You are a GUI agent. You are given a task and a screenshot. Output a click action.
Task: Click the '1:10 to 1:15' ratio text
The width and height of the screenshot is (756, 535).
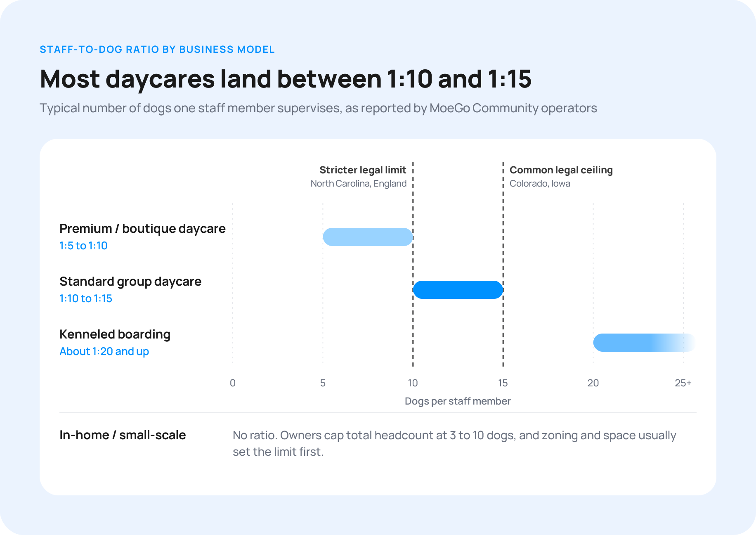(x=86, y=298)
